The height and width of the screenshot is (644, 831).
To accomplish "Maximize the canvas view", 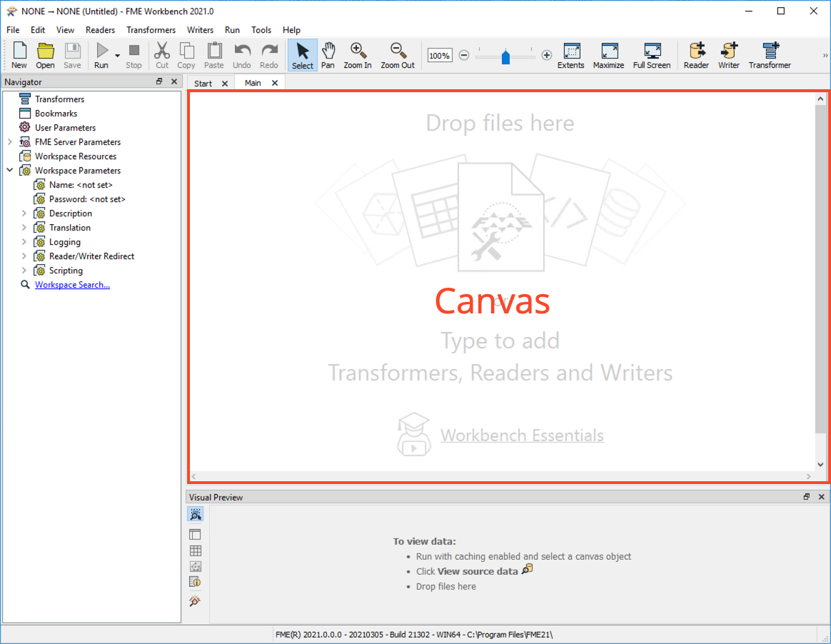I will tap(608, 55).
